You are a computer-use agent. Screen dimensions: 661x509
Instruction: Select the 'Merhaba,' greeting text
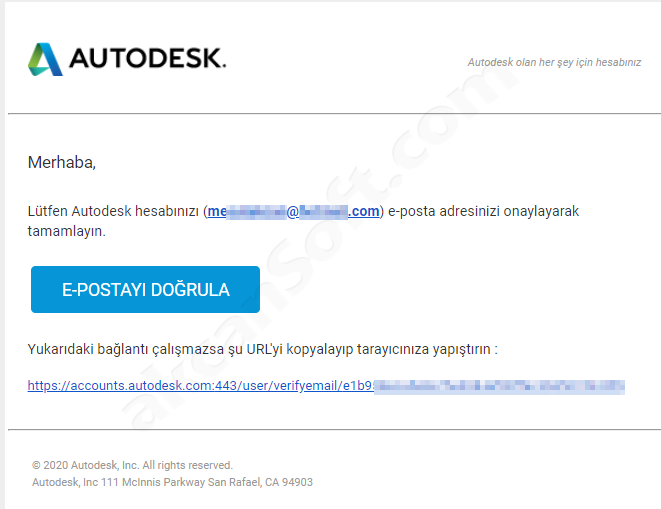point(62,163)
